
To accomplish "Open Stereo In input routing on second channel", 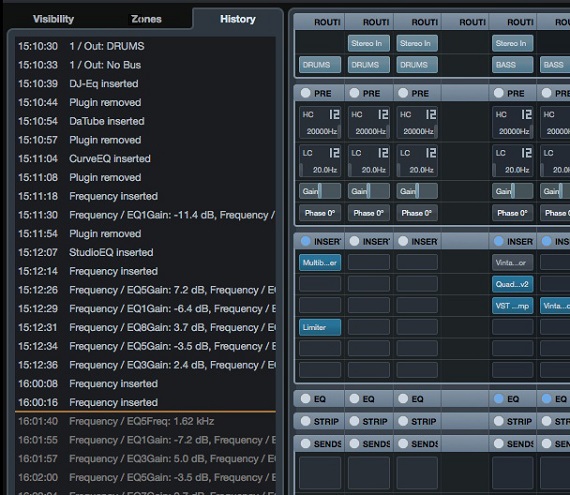I will pyautogui.click(x=369, y=43).
